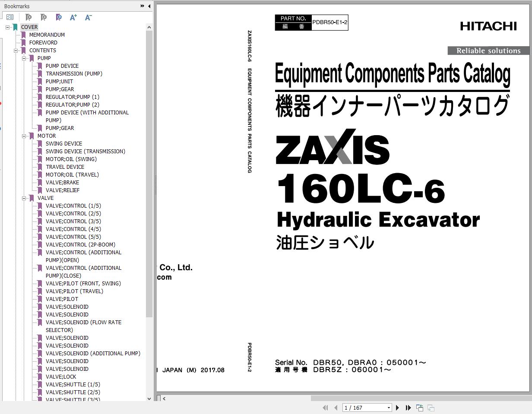Go to the previous page

click(x=336, y=408)
